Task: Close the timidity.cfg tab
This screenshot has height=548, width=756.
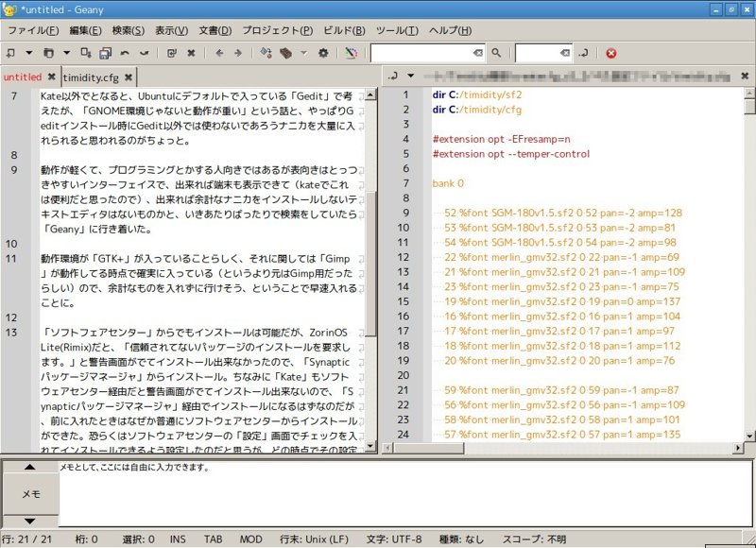Action: click(x=129, y=77)
